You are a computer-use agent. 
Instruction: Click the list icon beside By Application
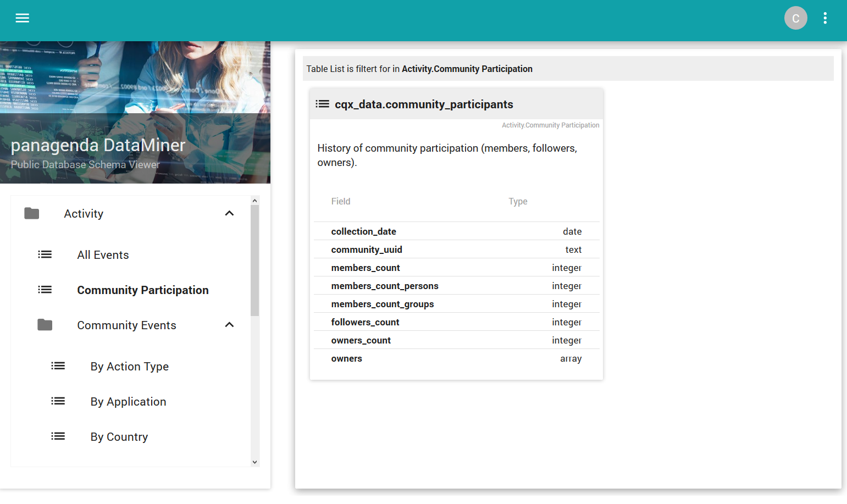coord(58,401)
